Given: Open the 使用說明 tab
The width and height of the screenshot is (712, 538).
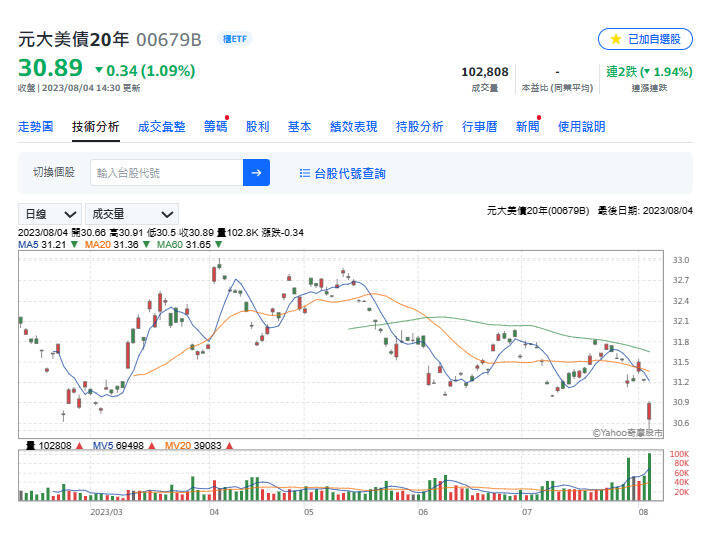Looking at the screenshot, I should (x=581, y=127).
